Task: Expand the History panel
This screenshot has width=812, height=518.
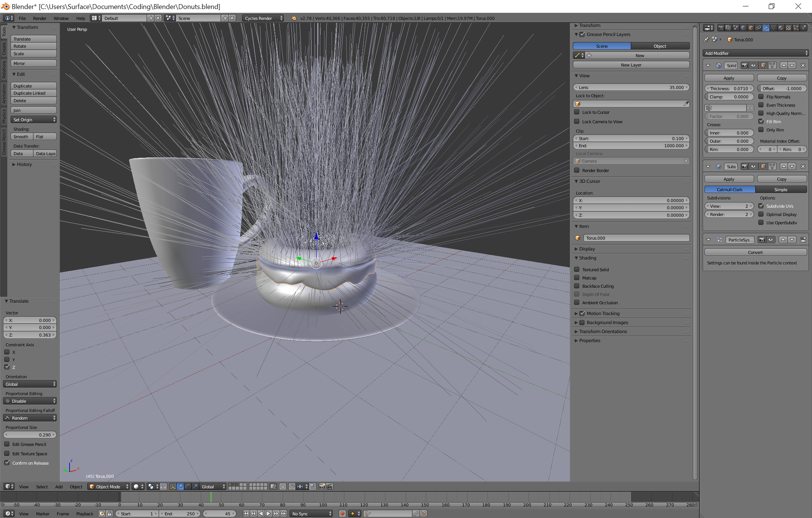Action: pyautogui.click(x=24, y=164)
